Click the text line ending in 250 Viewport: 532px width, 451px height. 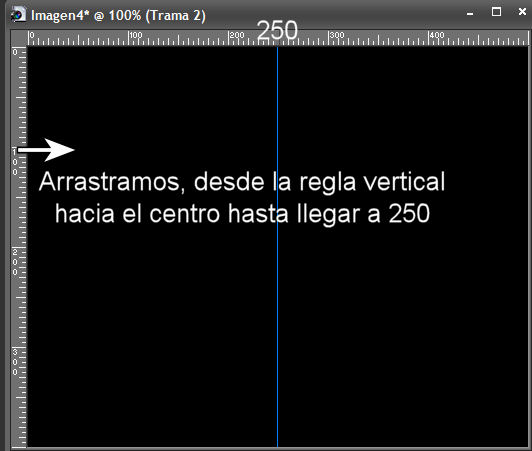pyautogui.click(x=242, y=214)
